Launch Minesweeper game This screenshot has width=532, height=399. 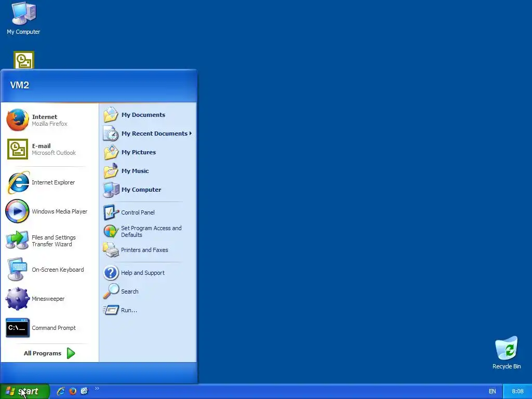coord(49,299)
